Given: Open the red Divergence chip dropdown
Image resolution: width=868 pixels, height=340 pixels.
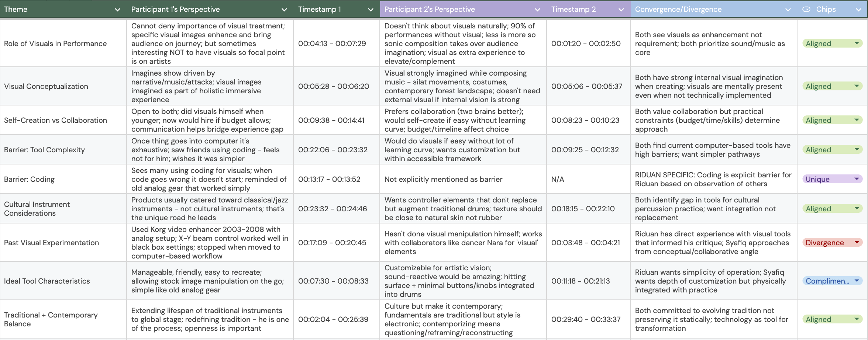Looking at the screenshot, I should 857,242.
